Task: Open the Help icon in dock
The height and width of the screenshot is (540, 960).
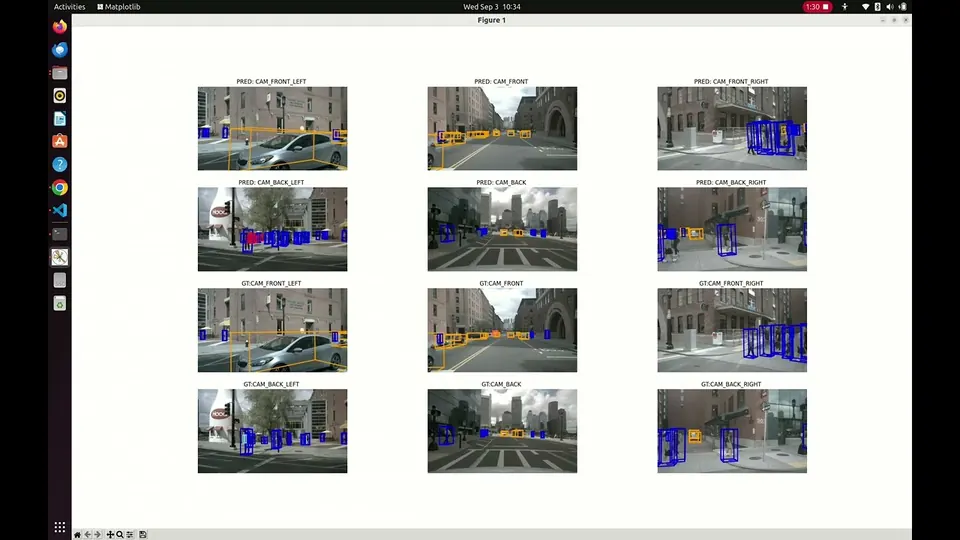Action: click(59, 165)
